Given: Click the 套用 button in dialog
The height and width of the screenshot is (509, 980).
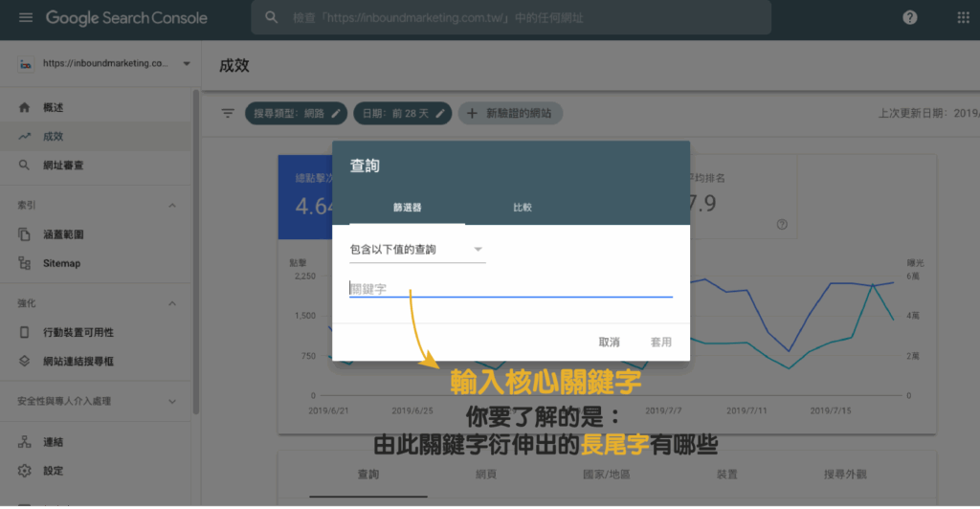Looking at the screenshot, I should pos(660,343).
